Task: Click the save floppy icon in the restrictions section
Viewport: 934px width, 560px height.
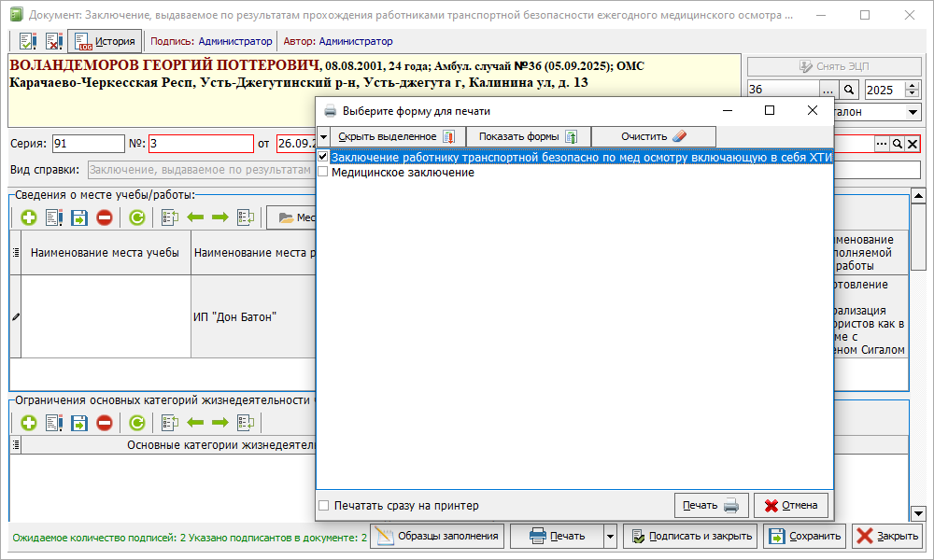Action: [x=78, y=423]
